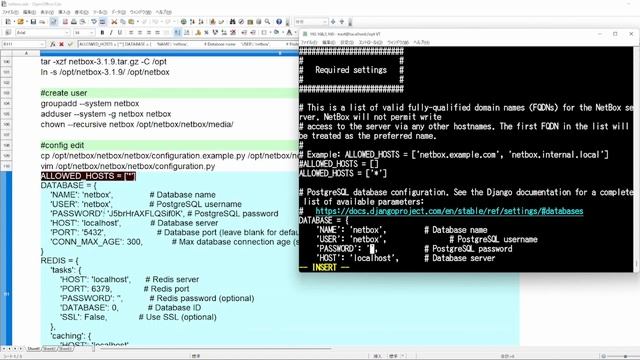Open the データ menu in Calc
640x360 pixels.
(x=118, y=12)
